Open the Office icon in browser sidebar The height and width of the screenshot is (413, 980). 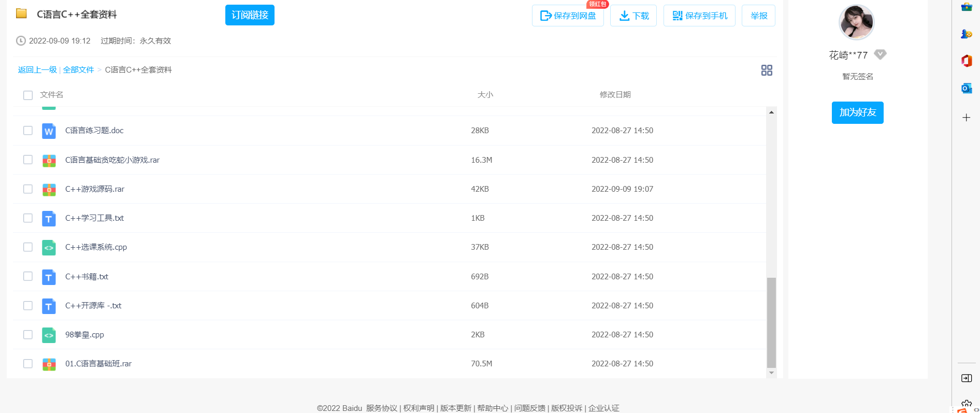point(966,61)
